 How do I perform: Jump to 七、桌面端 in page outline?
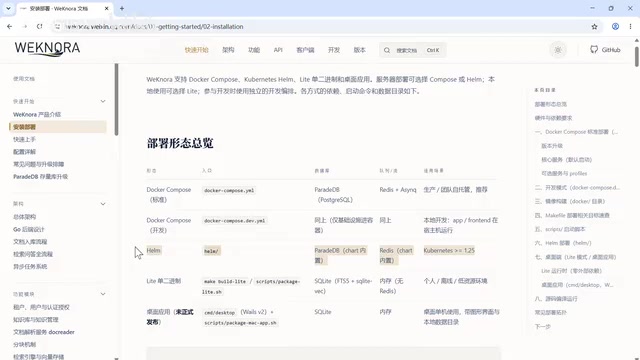pyautogui.click(x=575, y=257)
